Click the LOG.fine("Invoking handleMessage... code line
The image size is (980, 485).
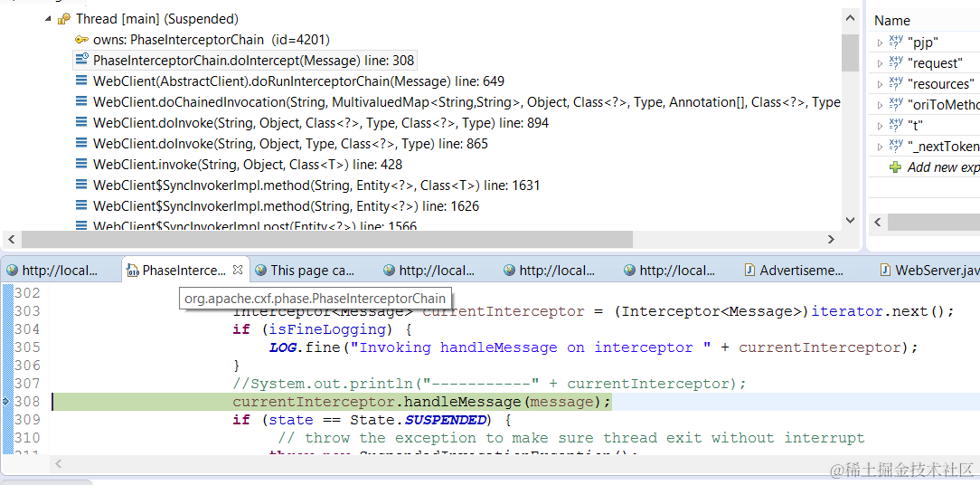[593, 347]
